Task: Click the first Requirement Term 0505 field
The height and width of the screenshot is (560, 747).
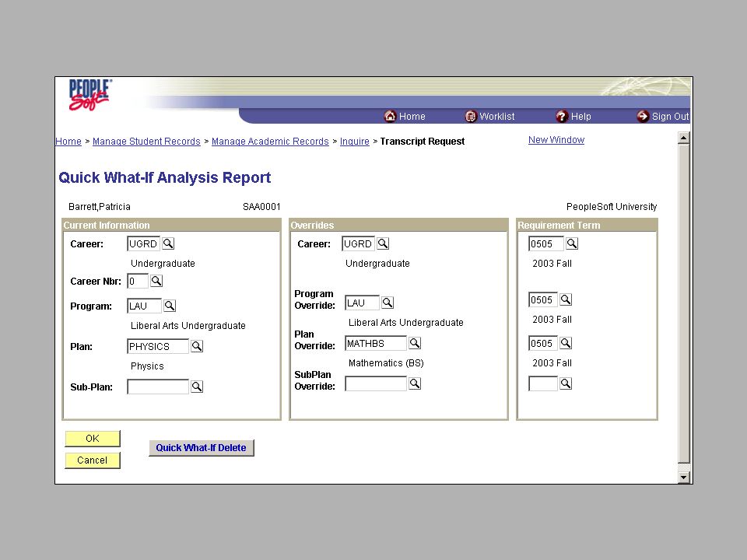Action: coord(546,243)
